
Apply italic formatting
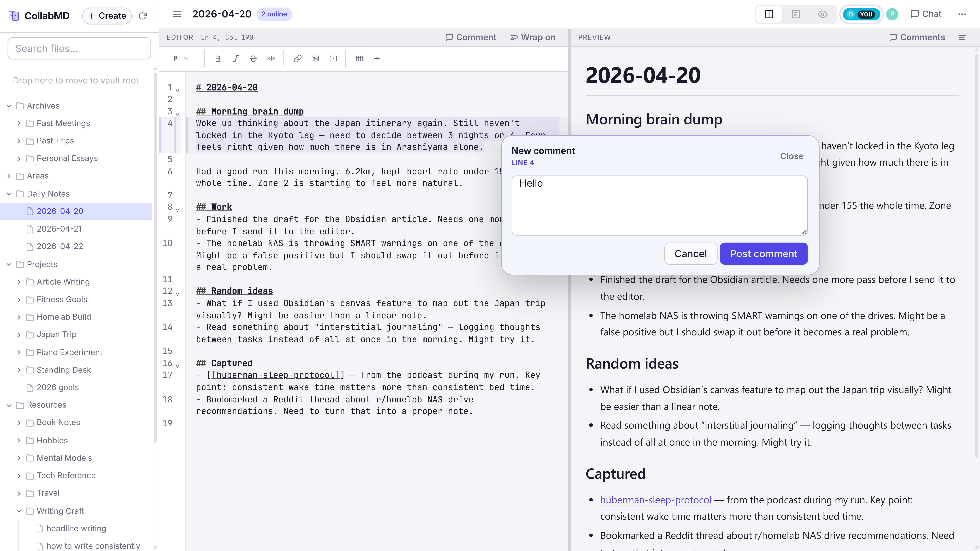(x=236, y=59)
